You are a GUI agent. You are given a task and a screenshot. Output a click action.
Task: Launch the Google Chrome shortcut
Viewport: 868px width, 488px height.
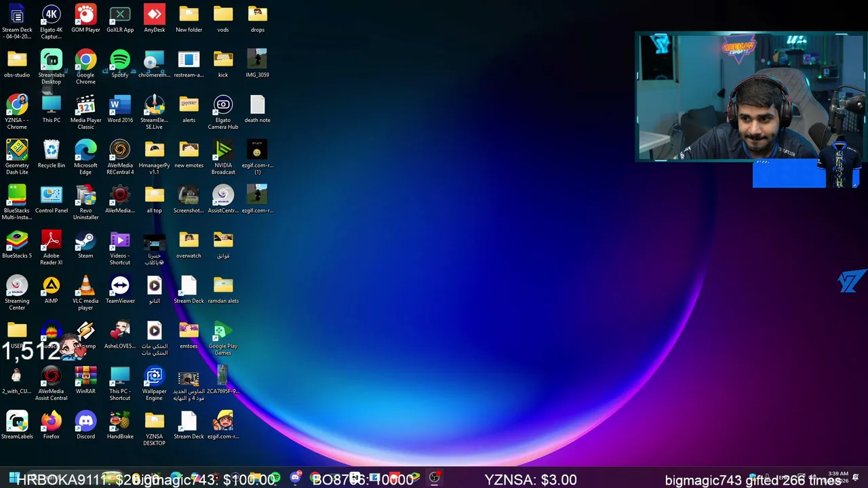point(85,67)
